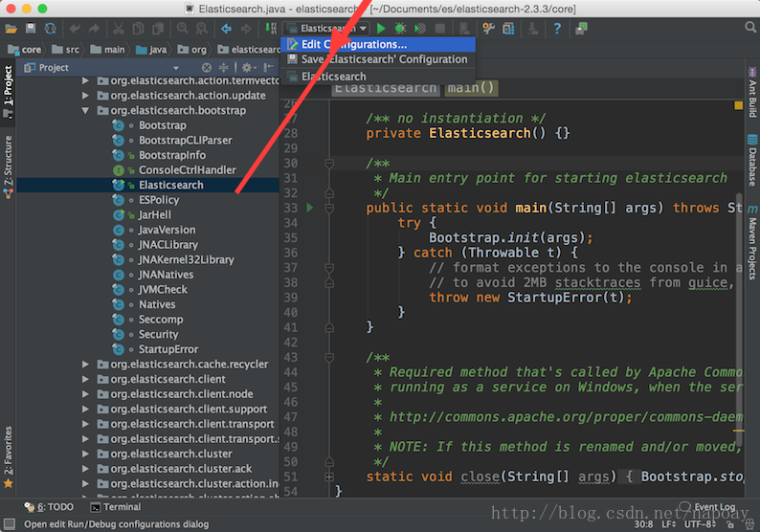
Task: Open the Terminal tool window
Action: coord(116,507)
